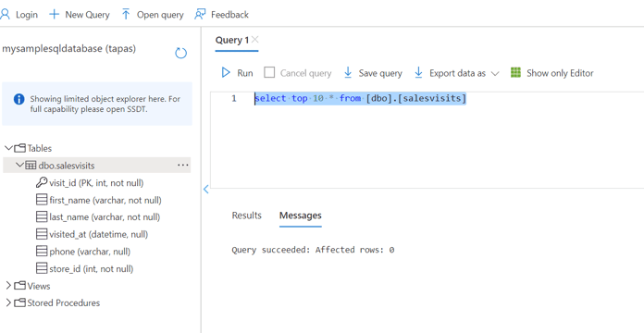This screenshot has height=333, width=644.
Task: Click the New Query plus icon
Action: pyautogui.click(x=55, y=15)
